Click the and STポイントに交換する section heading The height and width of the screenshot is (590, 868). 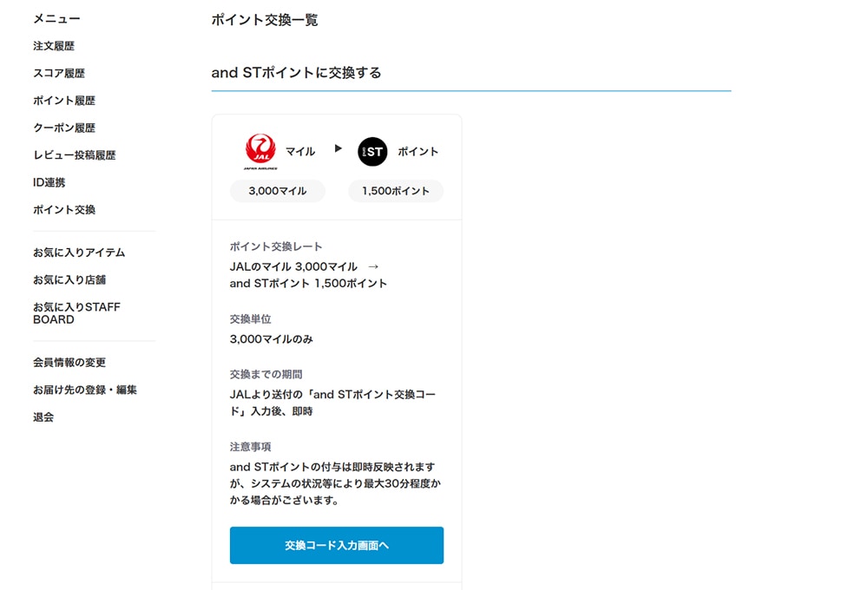click(296, 73)
